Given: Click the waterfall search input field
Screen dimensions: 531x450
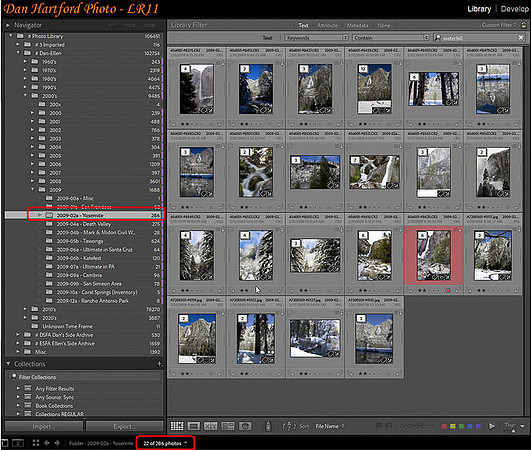Looking at the screenshot, I should point(479,38).
